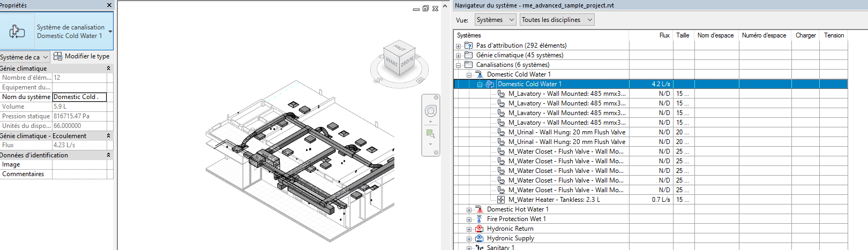868x250 pixels.
Task: Click the piping system type preview icon
Action: [17, 32]
